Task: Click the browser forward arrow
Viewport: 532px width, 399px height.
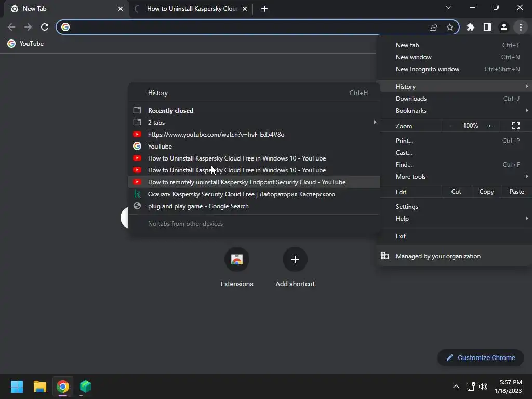Action: tap(28, 27)
